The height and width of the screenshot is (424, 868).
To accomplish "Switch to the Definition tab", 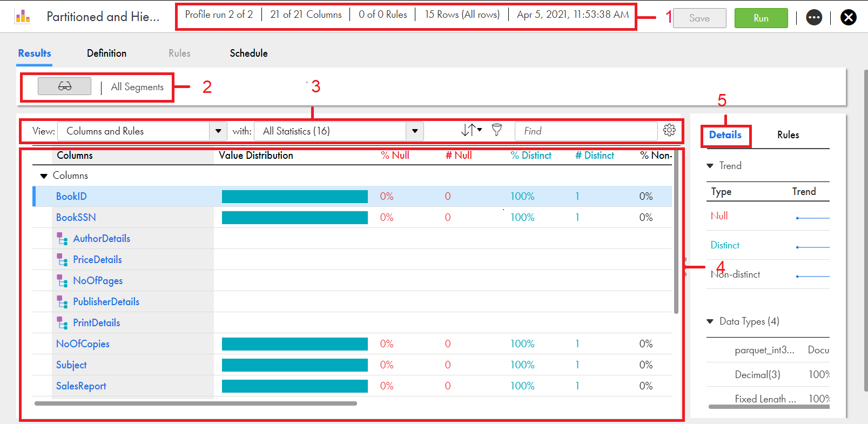I will [x=106, y=53].
